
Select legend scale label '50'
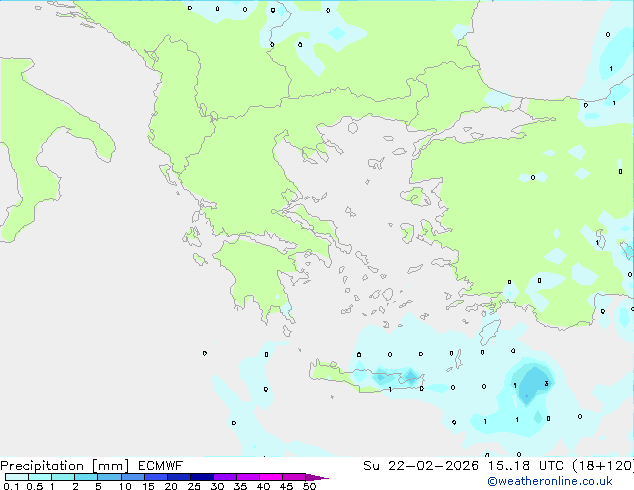[x=309, y=486]
